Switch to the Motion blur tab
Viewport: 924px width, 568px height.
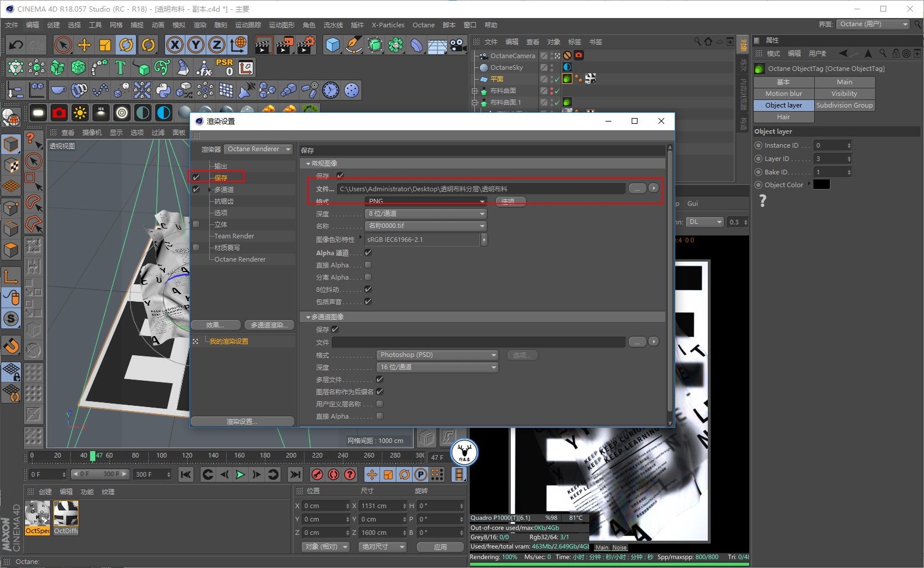(783, 94)
